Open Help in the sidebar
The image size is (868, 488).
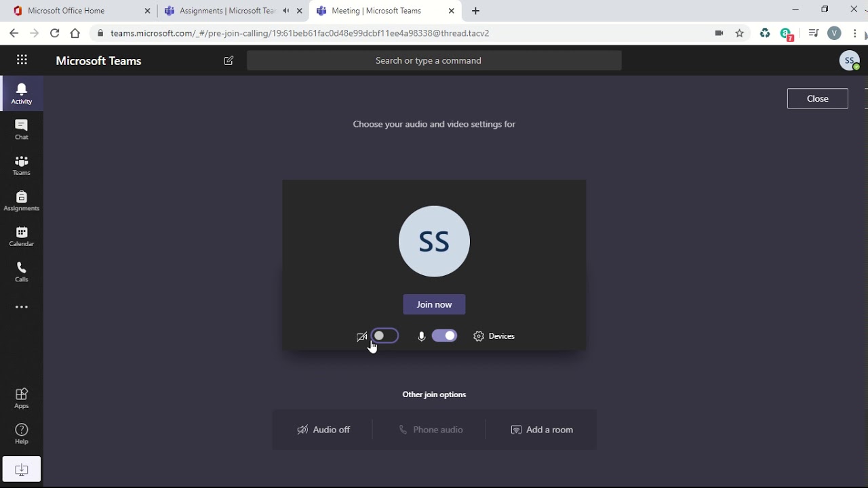tap(22, 434)
